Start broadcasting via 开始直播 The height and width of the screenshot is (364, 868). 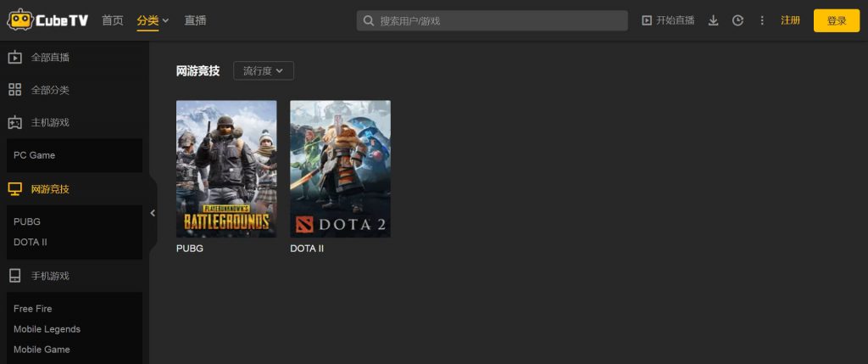(668, 20)
